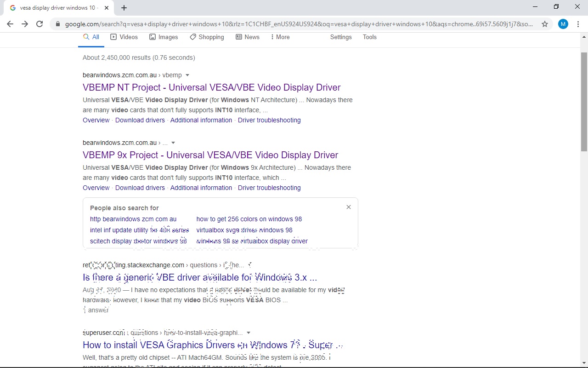Search http bearwindows zcm com au suggestion

(133, 219)
